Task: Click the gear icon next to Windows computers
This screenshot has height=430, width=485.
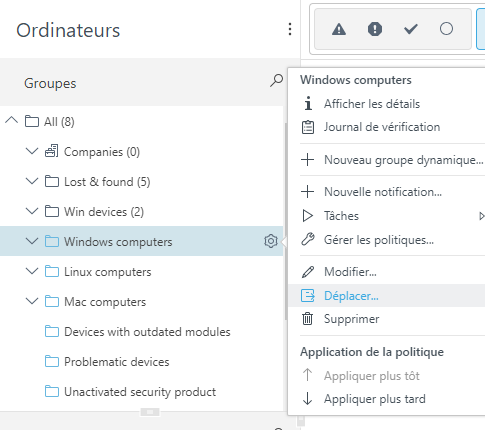Action: (x=271, y=241)
